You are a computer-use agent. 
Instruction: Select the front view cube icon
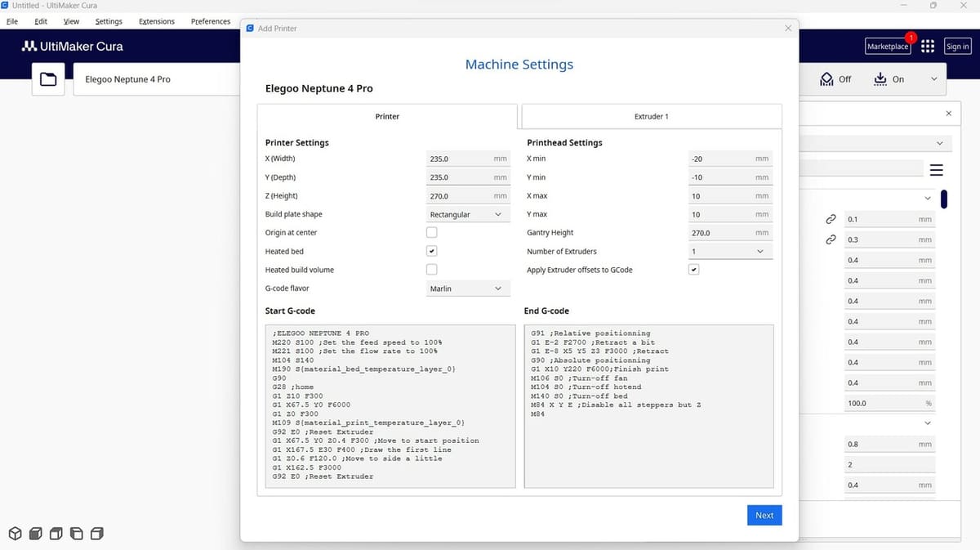[35, 534]
